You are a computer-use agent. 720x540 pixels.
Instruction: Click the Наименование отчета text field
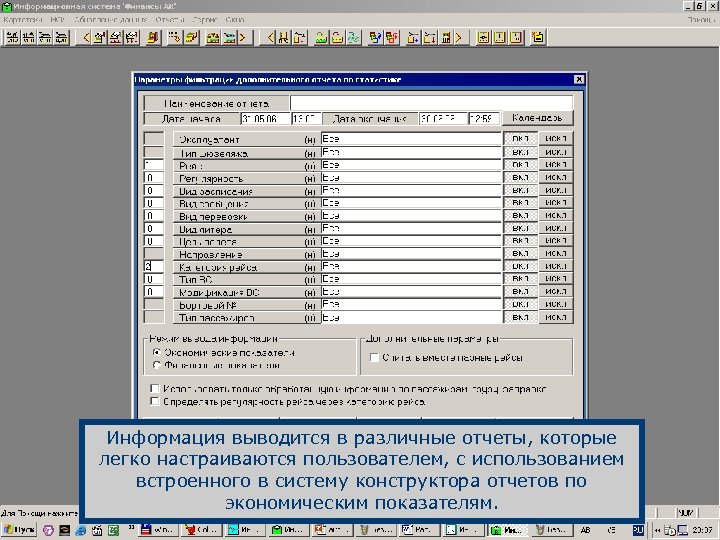pos(431,103)
